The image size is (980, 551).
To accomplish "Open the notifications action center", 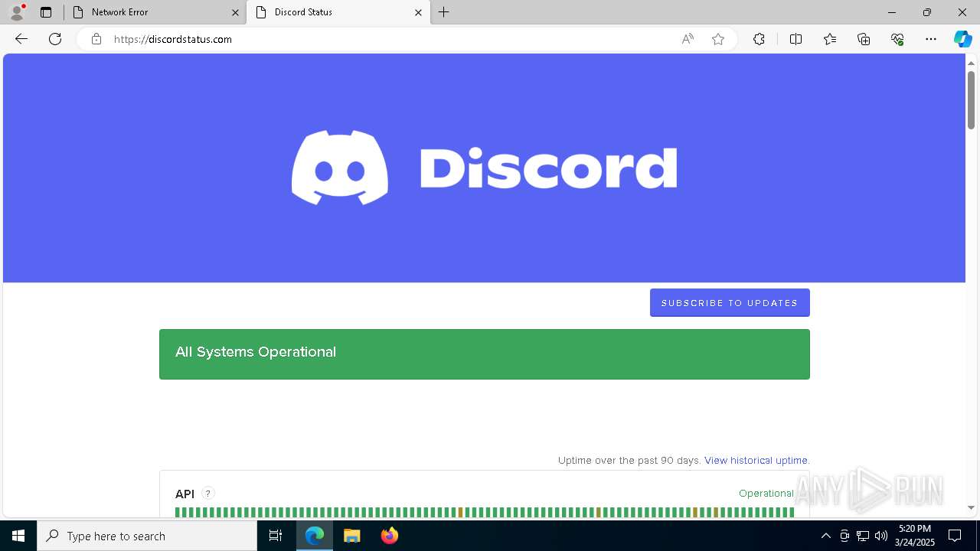I will pyautogui.click(x=955, y=536).
